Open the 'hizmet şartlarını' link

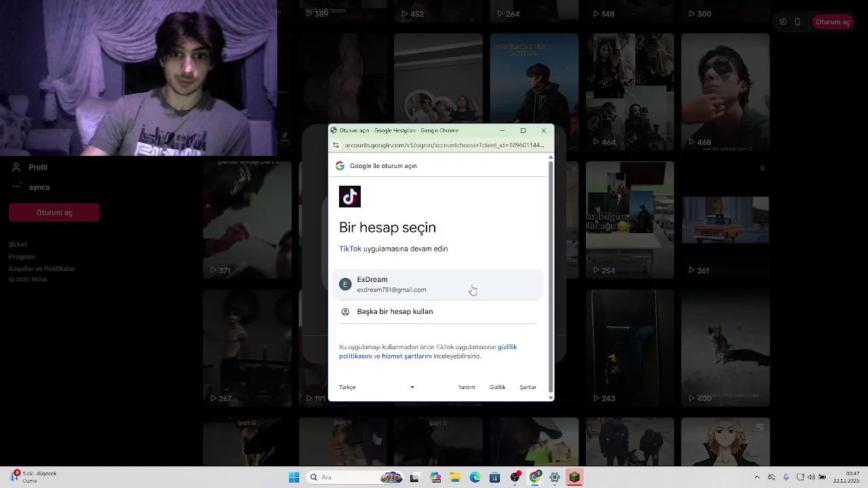pyautogui.click(x=406, y=356)
